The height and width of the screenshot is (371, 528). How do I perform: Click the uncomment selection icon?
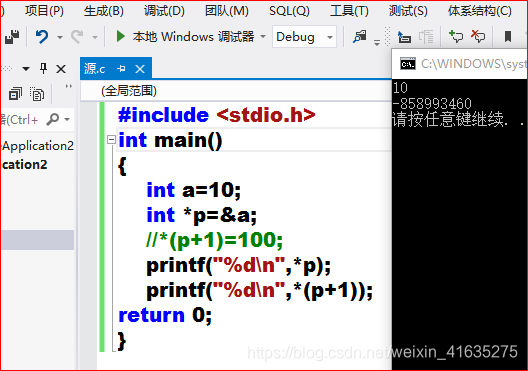(477, 36)
